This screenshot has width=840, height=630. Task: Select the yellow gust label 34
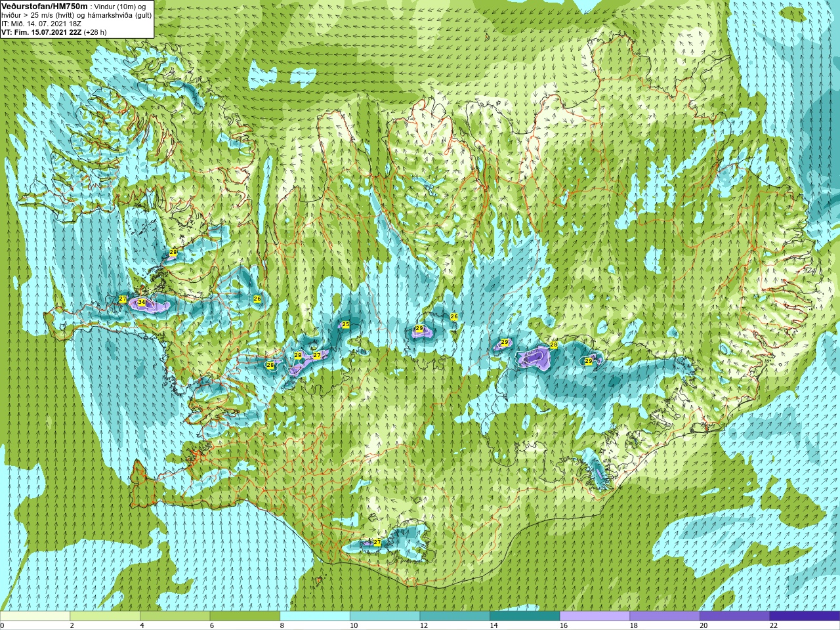[142, 303]
